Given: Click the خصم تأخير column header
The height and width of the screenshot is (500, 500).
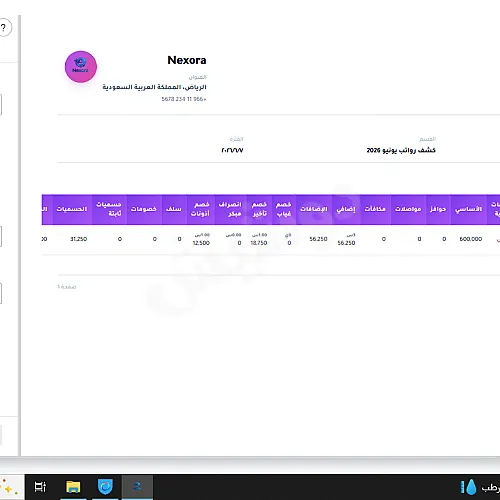Looking at the screenshot, I should [259, 209].
